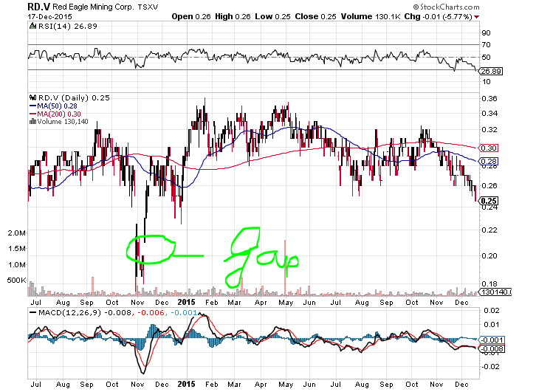The height and width of the screenshot is (392, 536).
Task: Click the 0.18 price axis label
Action: click(x=489, y=284)
